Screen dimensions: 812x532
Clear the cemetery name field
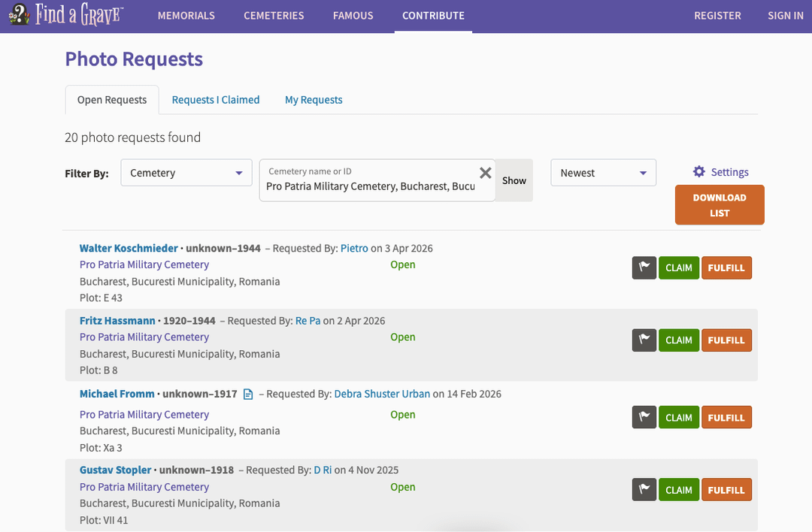pos(486,173)
